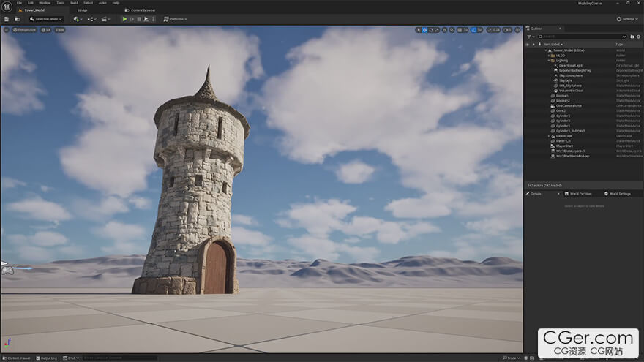Screen dimensions: 644x362
Task: Open the viewport options hamburger menu
Action: coord(6,30)
